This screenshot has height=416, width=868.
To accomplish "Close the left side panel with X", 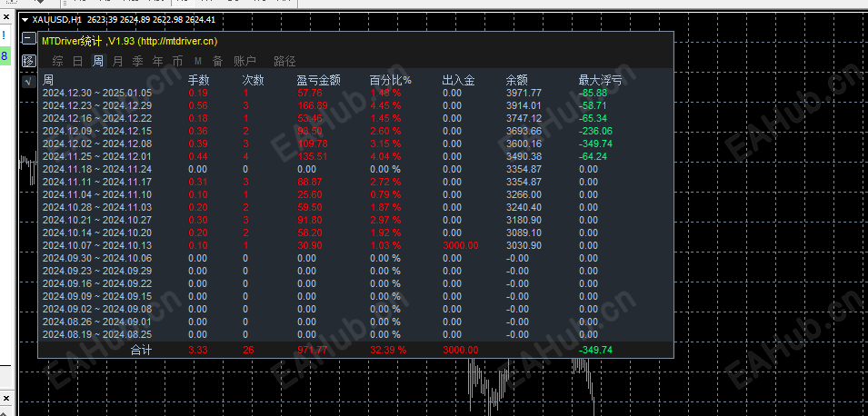I will click(x=6, y=17).
